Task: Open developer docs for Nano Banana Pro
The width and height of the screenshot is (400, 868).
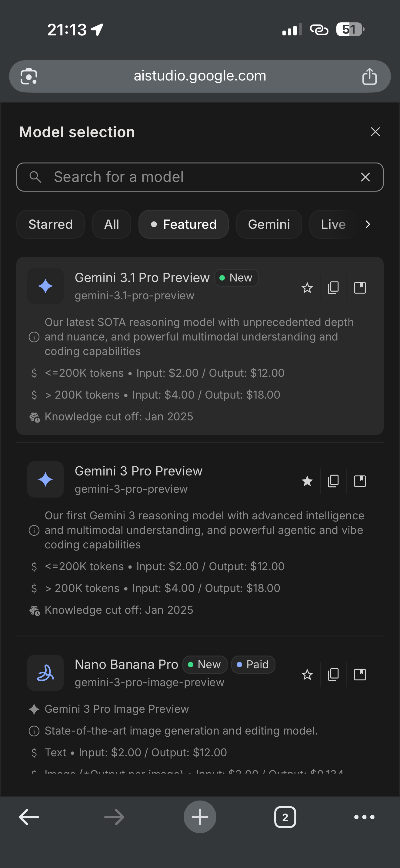Action: [360, 675]
